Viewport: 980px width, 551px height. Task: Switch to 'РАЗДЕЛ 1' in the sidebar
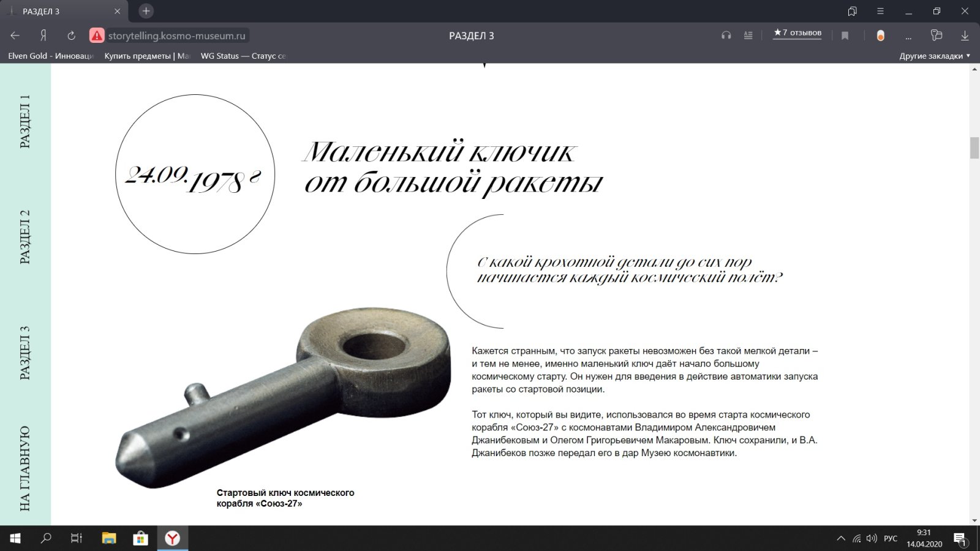[24, 121]
